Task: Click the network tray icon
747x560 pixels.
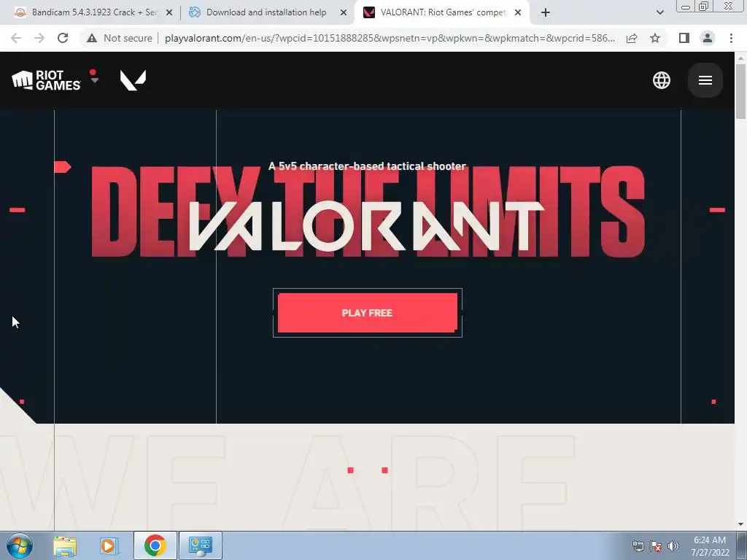Action: pos(638,546)
